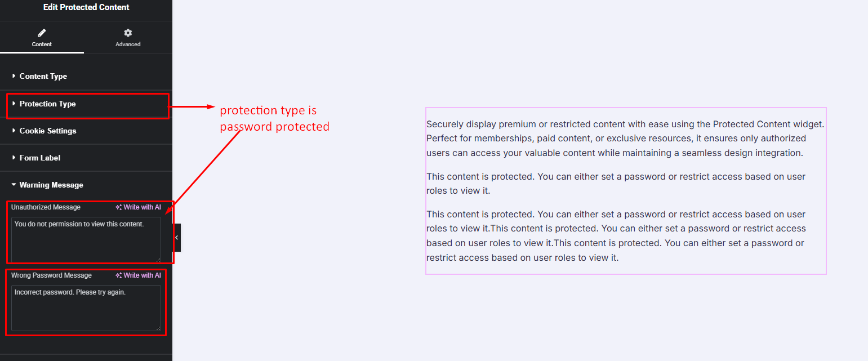Select the paragraph starting "Securely display premium"
The width and height of the screenshot is (868, 361).
[x=625, y=138]
